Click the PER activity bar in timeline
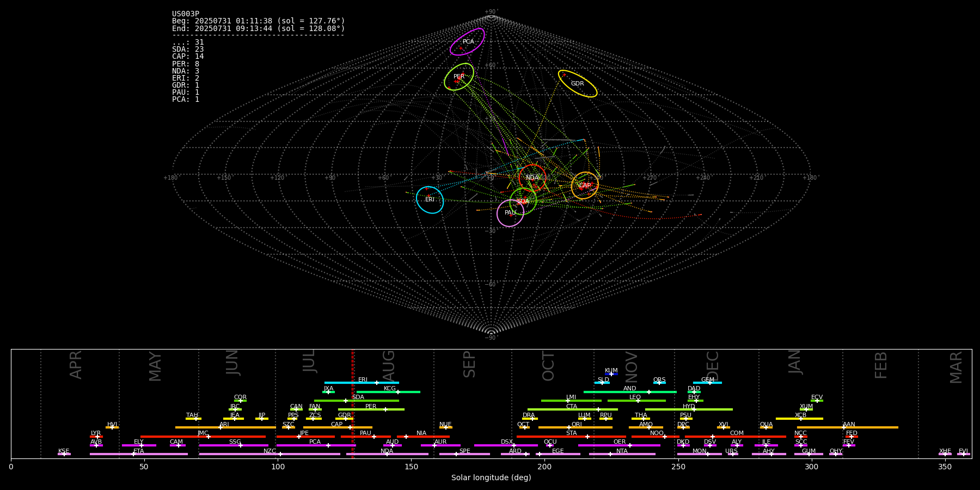 click(371, 409)
